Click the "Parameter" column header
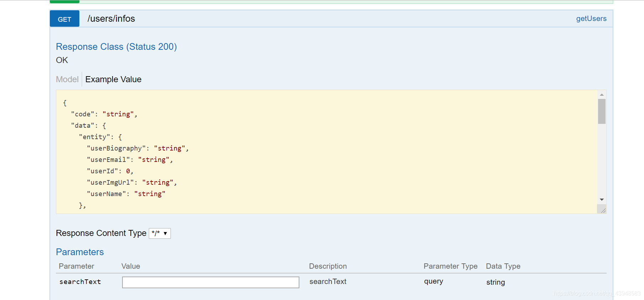Viewport: 644px width, 300px height. click(77, 266)
